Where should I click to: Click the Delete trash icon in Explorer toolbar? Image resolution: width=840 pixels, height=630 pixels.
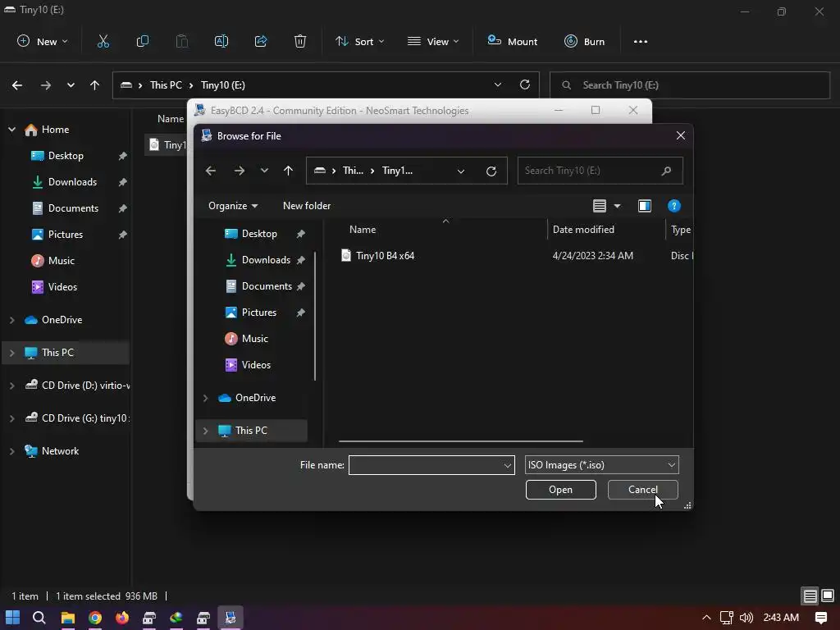tap(300, 41)
